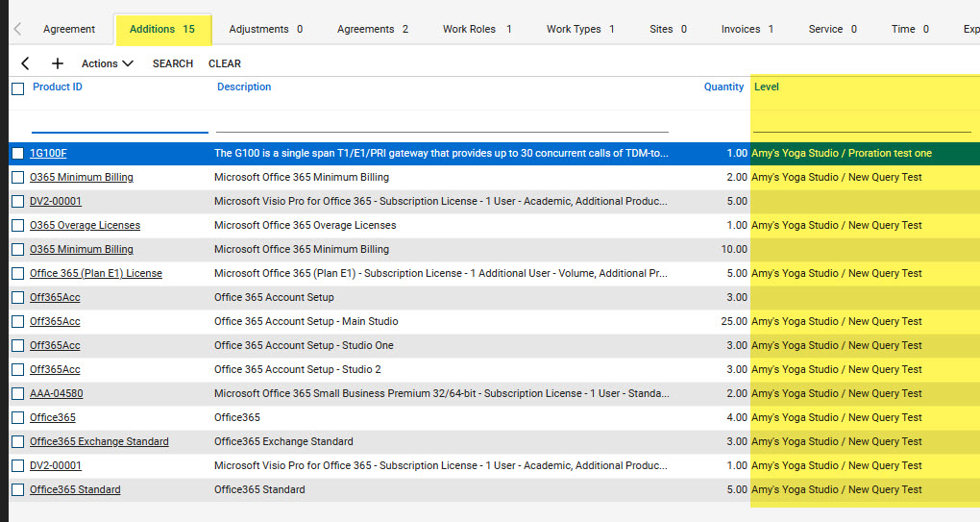Open the Office 365 Overage Licenses link
Image resolution: width=980 pixels, height=522 pixels.
85,225
